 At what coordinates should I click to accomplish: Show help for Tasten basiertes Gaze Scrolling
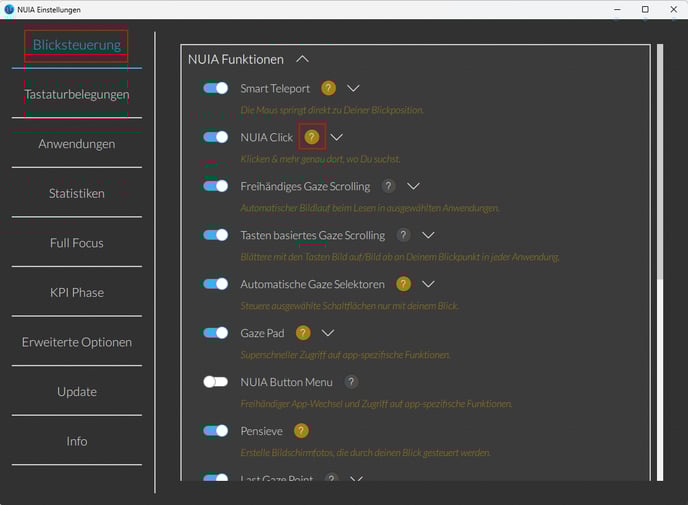click(x=403, y=235)
